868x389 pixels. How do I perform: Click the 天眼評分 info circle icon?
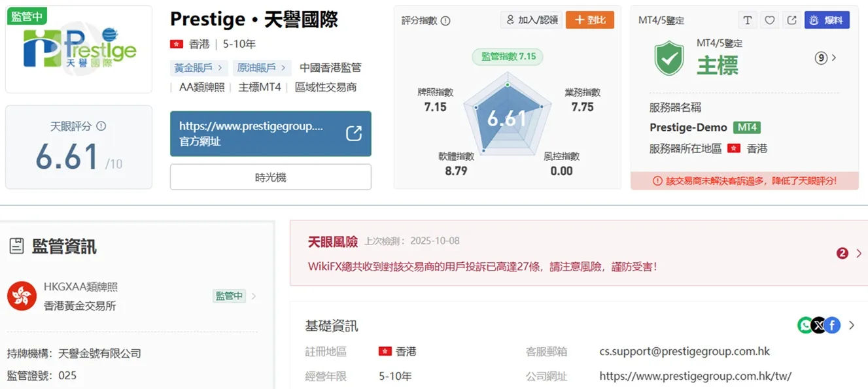[101, 126]
